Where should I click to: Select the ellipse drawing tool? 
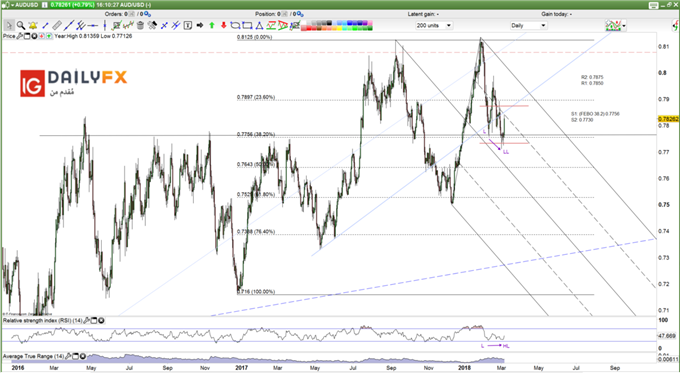pyautogui.click(x=235, y=25)
